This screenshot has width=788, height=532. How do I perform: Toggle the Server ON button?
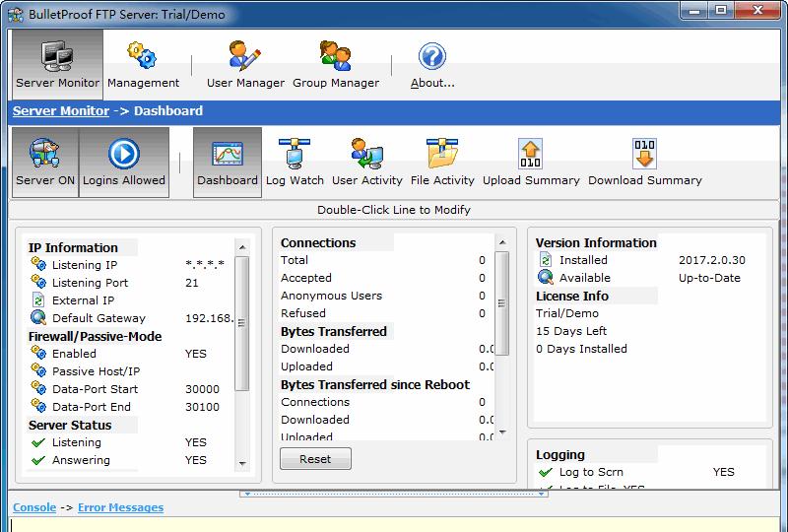45,162
